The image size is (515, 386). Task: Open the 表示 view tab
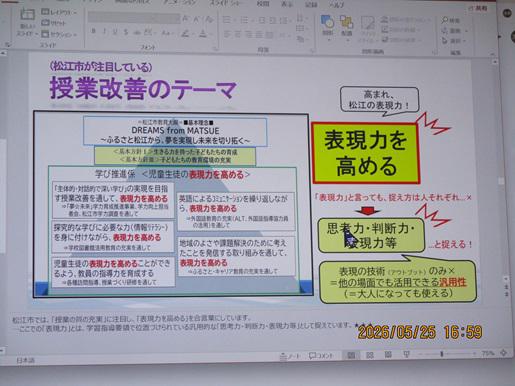pyautogui.click(x=287, y=4)
